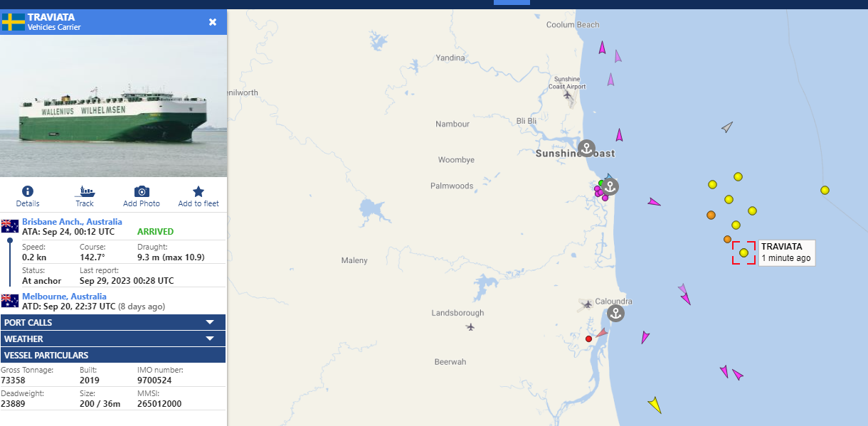Select the yellow arrow-shaped vessel at map bottom
The height and width of the screenshot is (426, 868).
[655, 405]
